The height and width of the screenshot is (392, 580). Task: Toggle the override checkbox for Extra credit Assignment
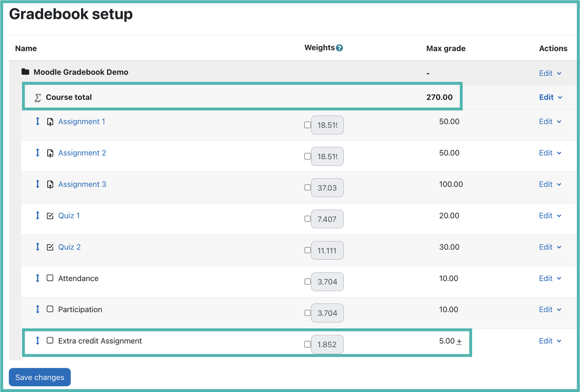click(x=307, y=344)
